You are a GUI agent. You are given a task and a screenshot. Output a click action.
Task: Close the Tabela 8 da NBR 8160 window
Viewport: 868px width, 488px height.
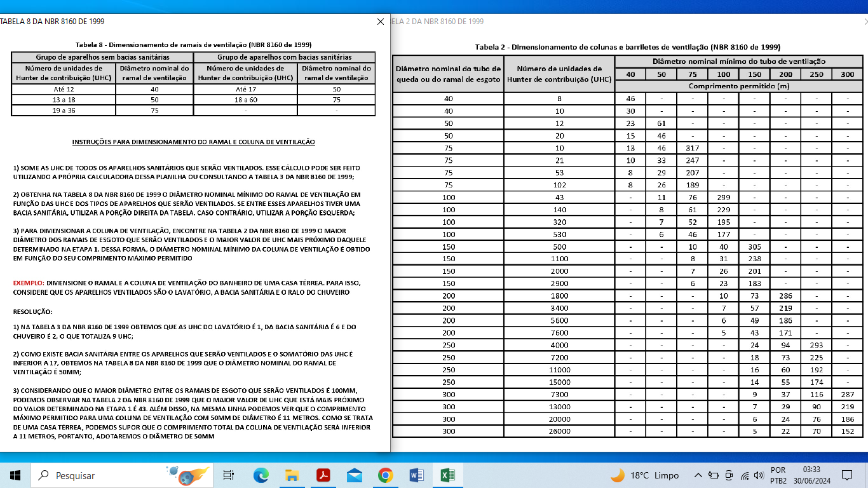coord(380,22)
